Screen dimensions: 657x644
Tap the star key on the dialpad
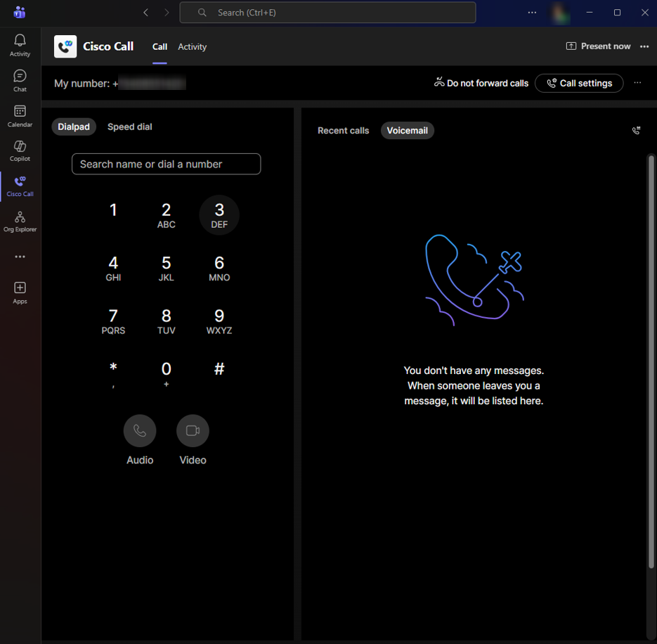pos(113,374)
